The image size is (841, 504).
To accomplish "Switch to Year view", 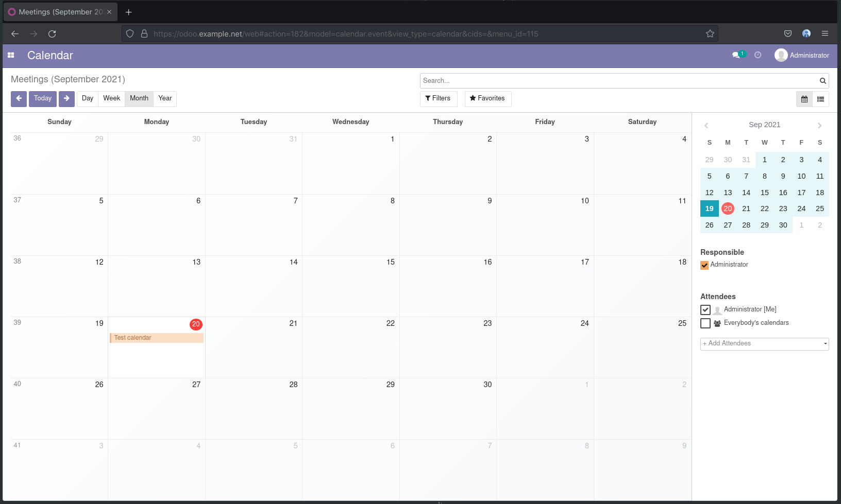I will pyautogui.click(x=165, y=99).
